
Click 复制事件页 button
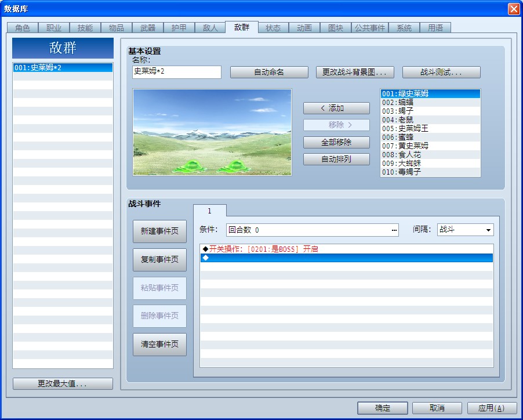[160, 259]
